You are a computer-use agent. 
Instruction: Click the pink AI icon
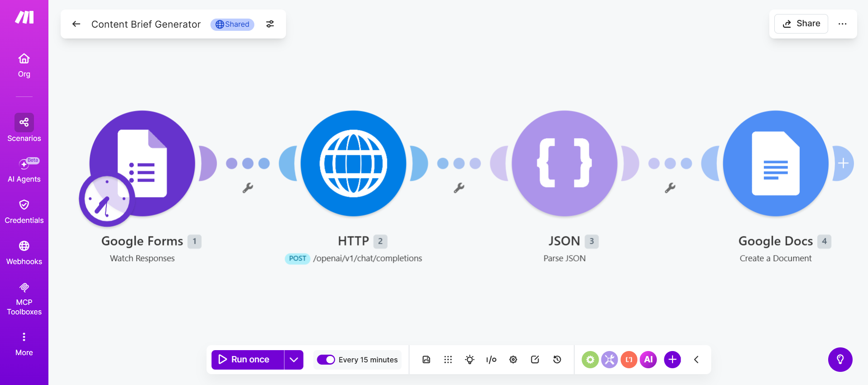coord(649,360)
